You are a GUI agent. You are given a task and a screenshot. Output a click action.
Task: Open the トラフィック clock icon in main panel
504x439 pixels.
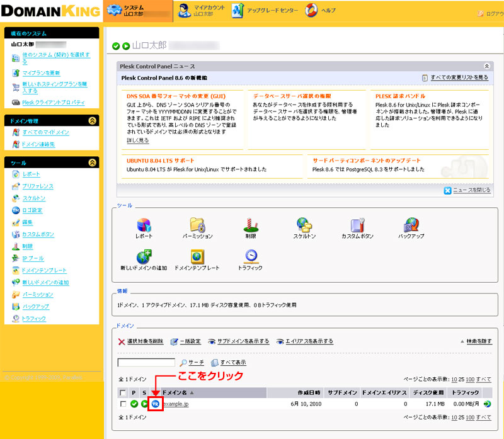coord(251,256)
